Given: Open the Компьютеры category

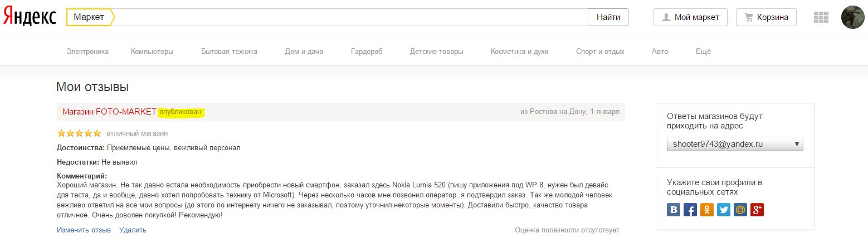Looking at the screenshot, I should [x=152, y=52].
